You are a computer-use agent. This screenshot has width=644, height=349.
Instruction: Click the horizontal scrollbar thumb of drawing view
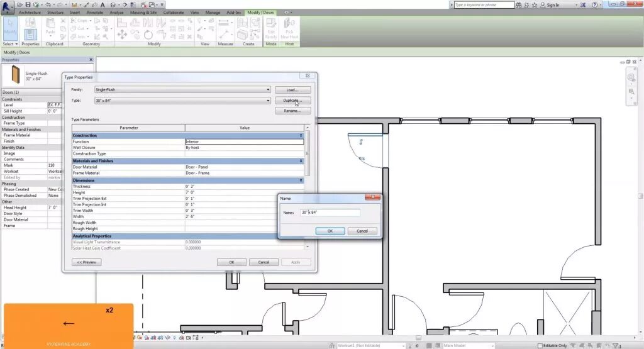[x=418, y=338]
